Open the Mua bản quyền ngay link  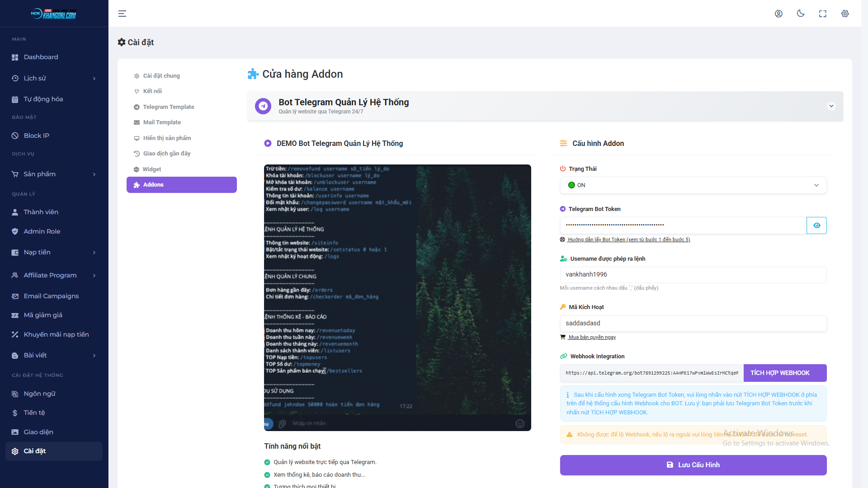click(x=591, y=337)
